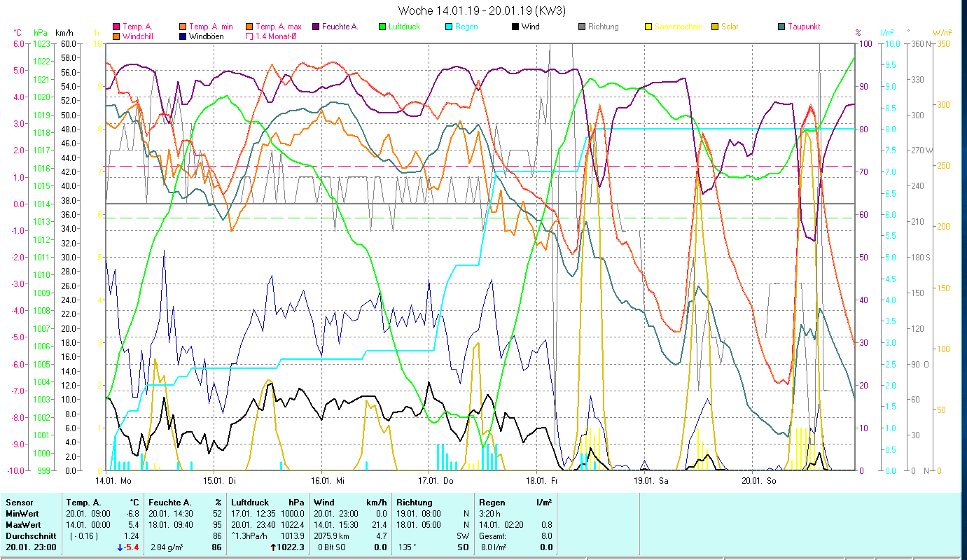Click the green Luftdruck legend swatch

pos(382,27)
